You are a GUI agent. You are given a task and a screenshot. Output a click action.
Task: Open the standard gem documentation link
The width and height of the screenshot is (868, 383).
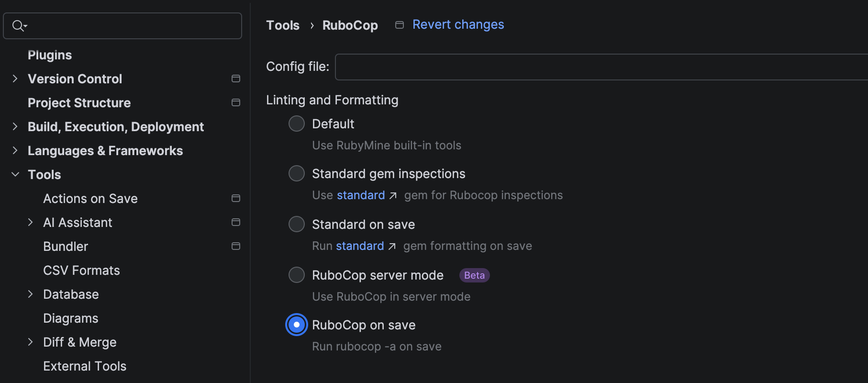coord(360,195)
